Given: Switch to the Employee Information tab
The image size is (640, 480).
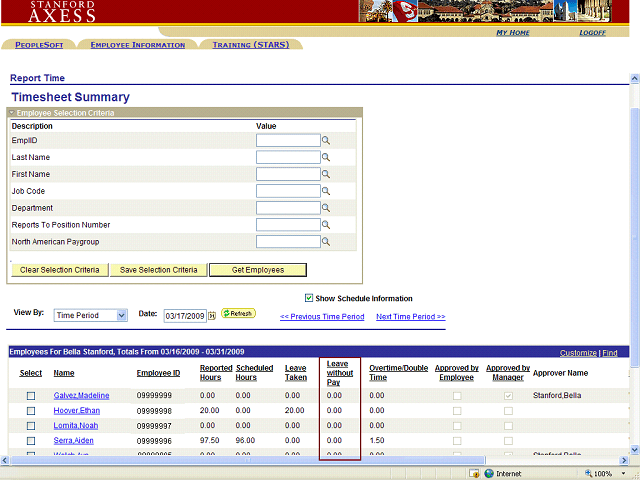Looking at the screenshot, I should tap(137, 45).
